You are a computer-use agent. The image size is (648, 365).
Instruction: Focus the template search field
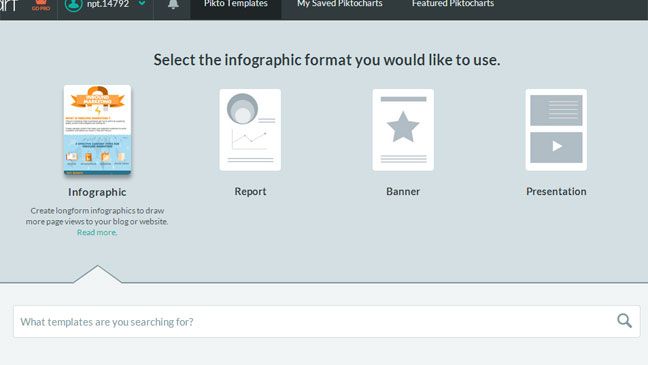tap(326, 322)
